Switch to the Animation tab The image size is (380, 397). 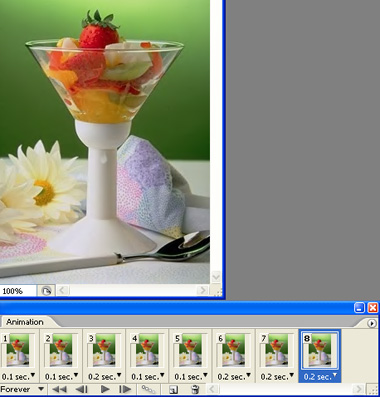25,322
